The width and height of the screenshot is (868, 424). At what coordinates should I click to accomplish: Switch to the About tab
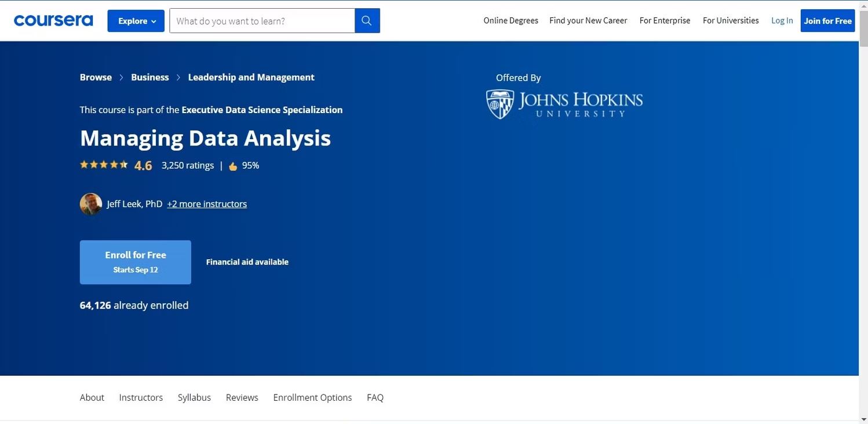92,397
